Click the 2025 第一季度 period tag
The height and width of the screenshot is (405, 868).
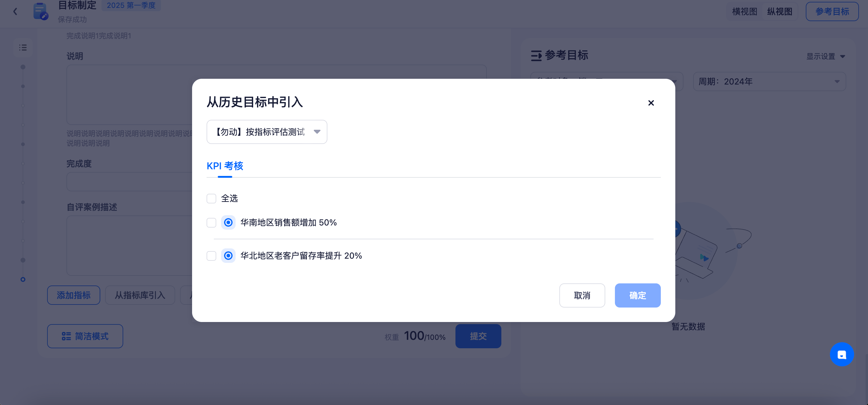click(131, 5)
